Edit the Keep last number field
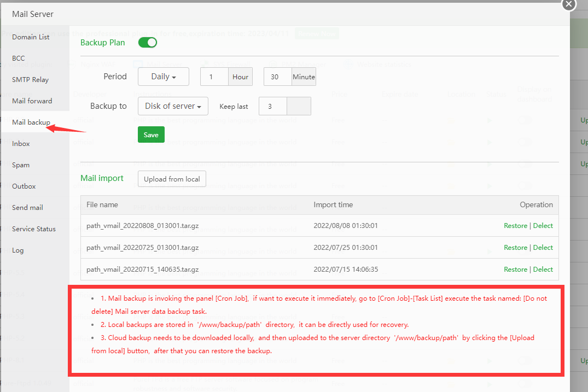The height and width of the screenshot is (392, 588). coord(272,107)
